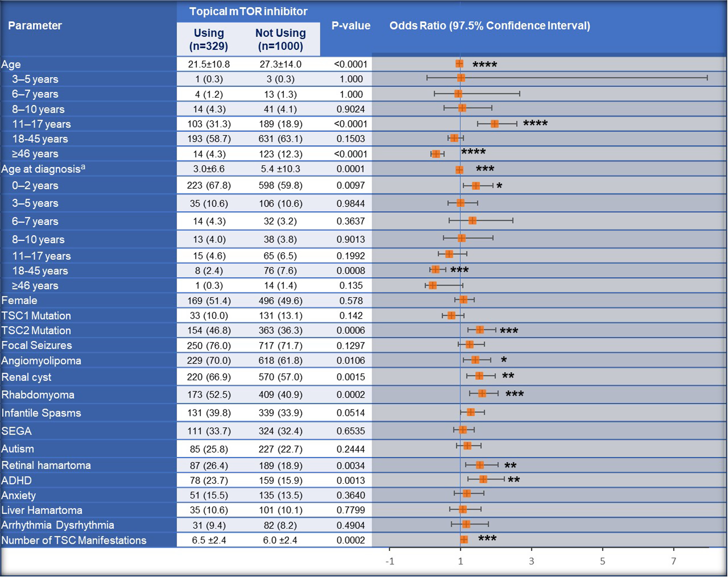728x577 pixels.
Task: Click the cell '409 (40.9)'
Action: [280, 395]
